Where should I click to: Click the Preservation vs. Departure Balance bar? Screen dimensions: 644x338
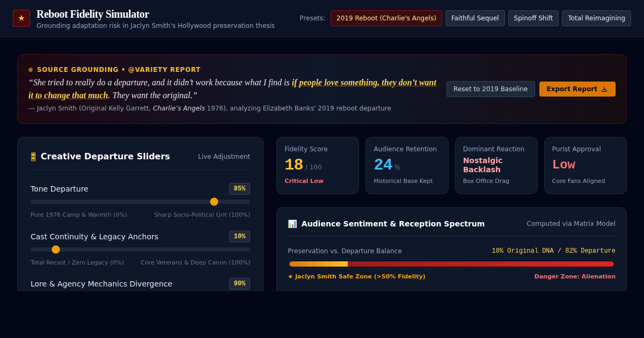451,264
